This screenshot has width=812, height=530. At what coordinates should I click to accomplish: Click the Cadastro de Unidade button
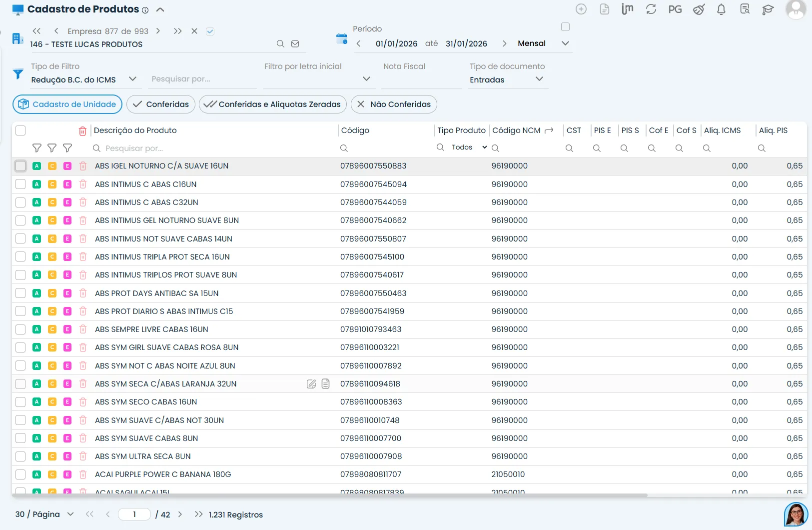coord(67,104)
